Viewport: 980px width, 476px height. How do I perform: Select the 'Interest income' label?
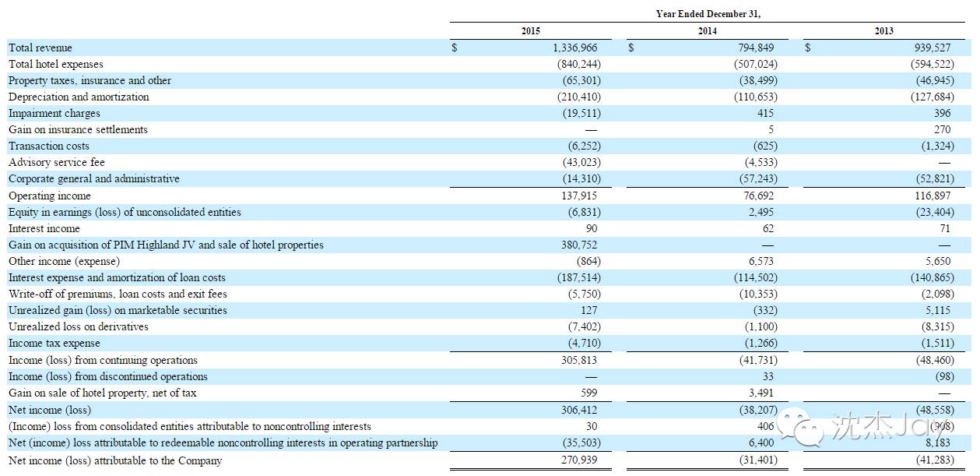(44, 228)
